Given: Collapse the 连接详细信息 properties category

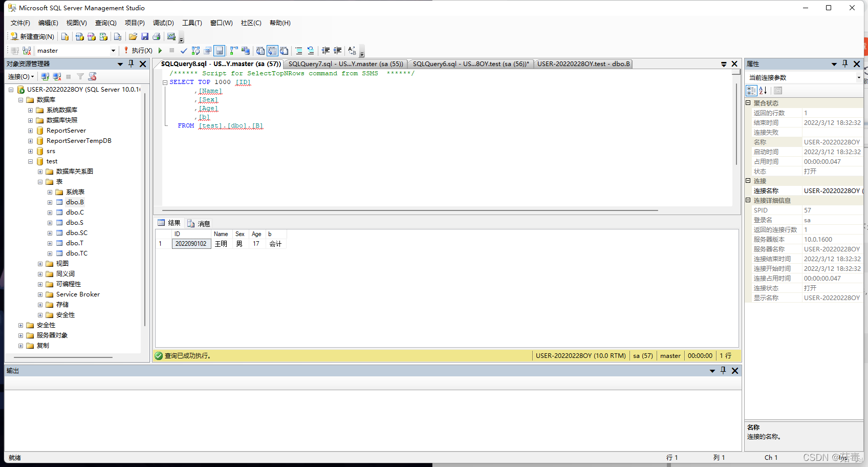Looking at the screenshot, I should 748,200.
